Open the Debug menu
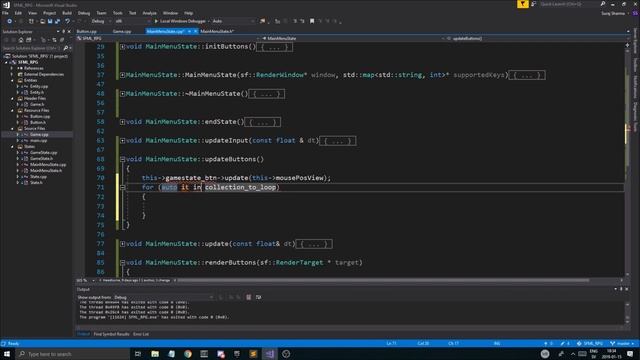The width and height of the screenshot is (640, 360). (x=84, y=13)
